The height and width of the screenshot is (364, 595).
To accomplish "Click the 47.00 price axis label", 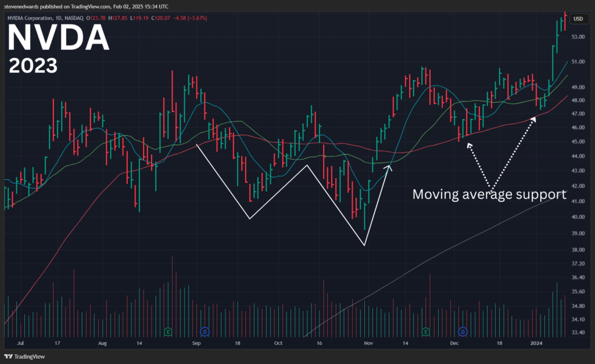I will 578,114.
